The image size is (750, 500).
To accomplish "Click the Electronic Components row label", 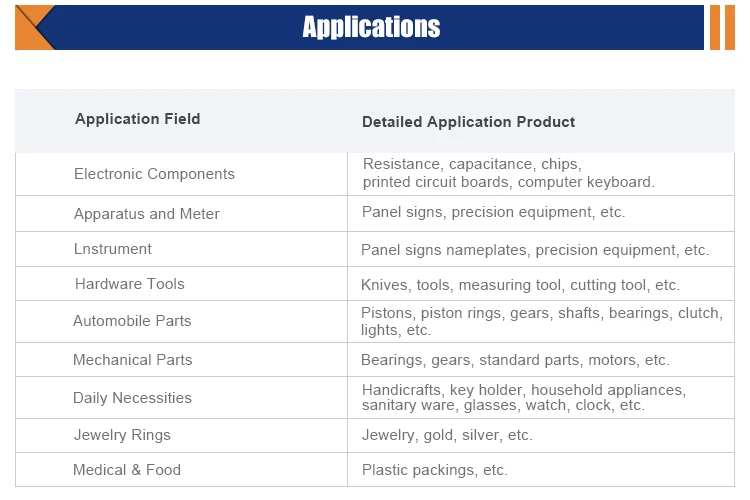I will coord(154,174).
